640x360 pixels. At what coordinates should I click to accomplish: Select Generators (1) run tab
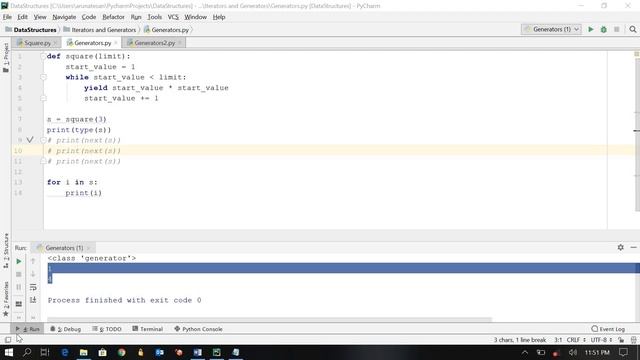click(x=64, y=248)
